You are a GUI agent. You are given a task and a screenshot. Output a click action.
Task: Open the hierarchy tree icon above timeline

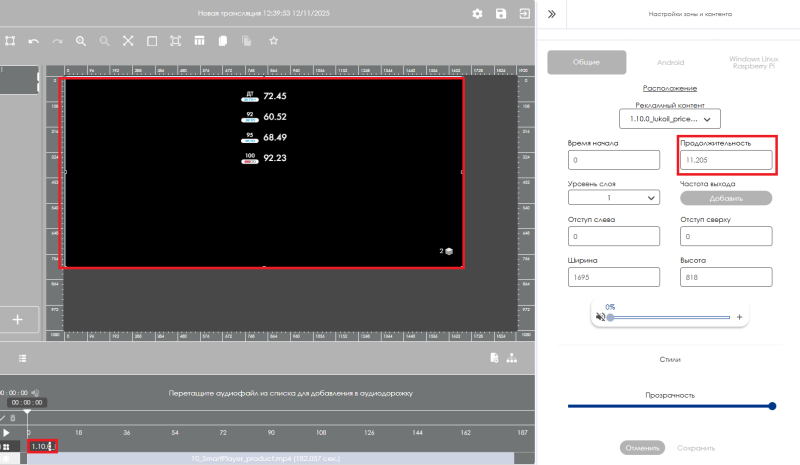pyautogui.click(x=512, y=358)
